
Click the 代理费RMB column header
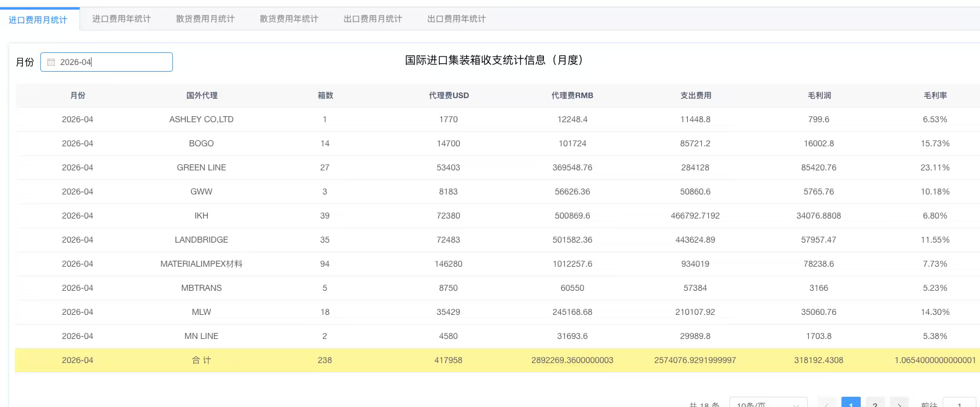572,96
